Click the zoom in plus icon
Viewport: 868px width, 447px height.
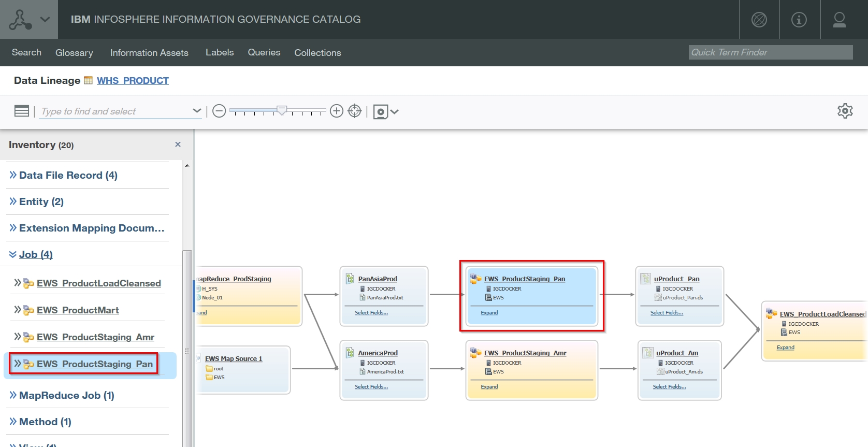click(x=337, y=111)
